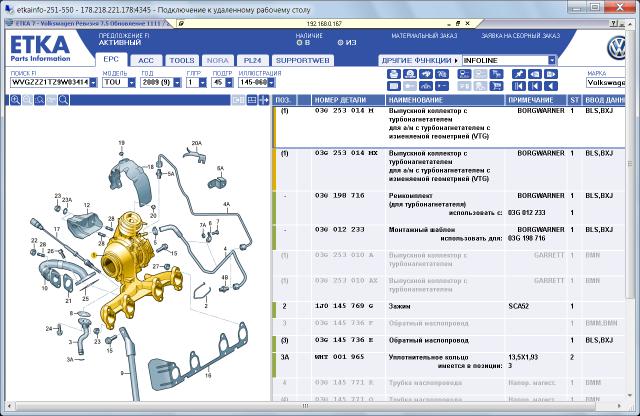Click the zoom in magnifier with plus
Screen dimensions: 640x416
(16, 100)
